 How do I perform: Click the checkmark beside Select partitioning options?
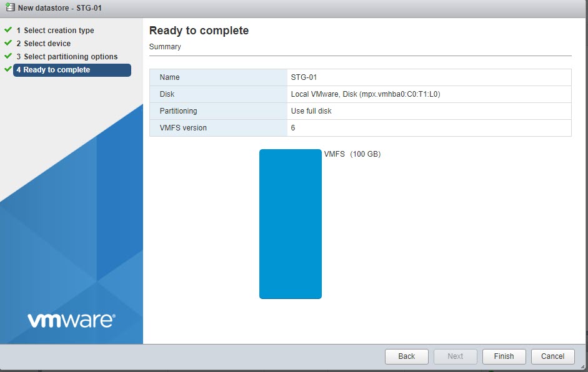pos(8,56)
